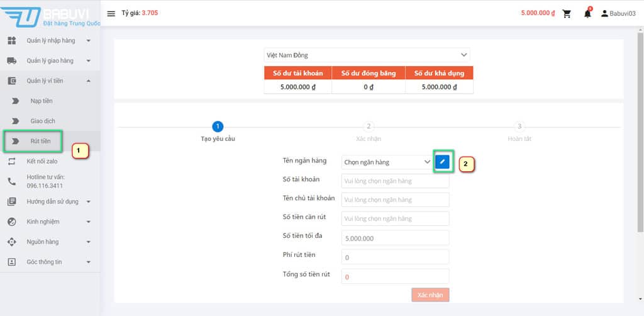Image resolution: width=644 pixels, height=316 pixels.
Task: Collapse Quản lý ví tiền menu
Action: pos(50,81)
